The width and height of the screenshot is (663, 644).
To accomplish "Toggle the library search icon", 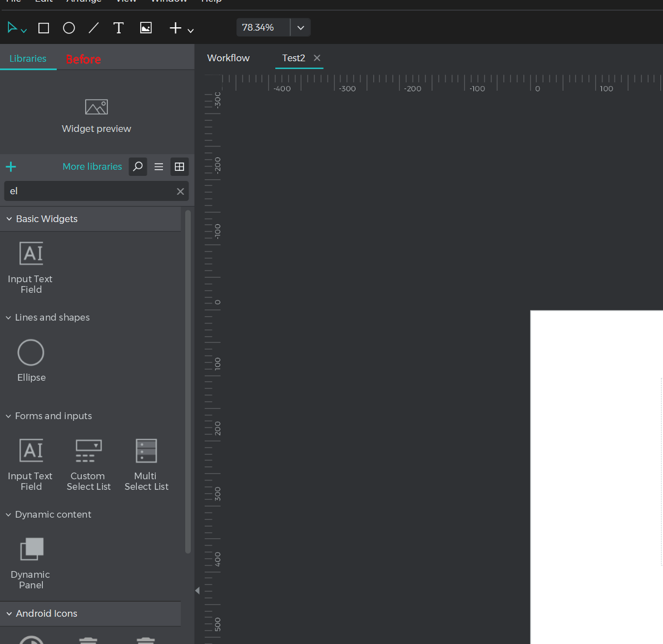I will [138, 167].
